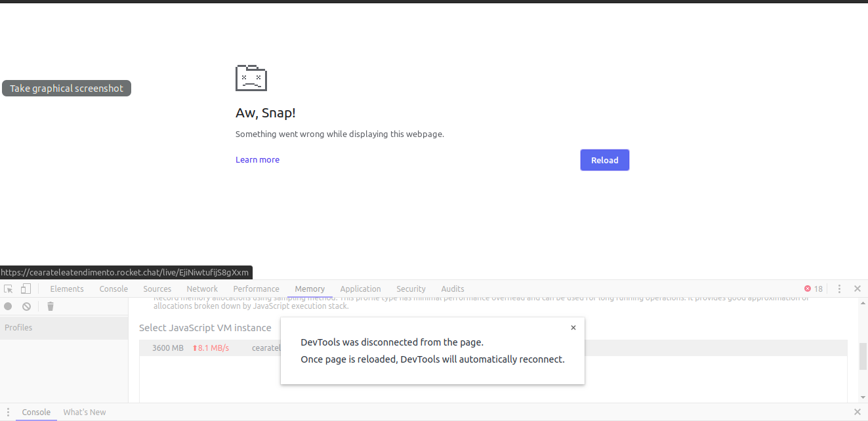Open the Sources tab
The image size is (868, 421).
(157, 289)
